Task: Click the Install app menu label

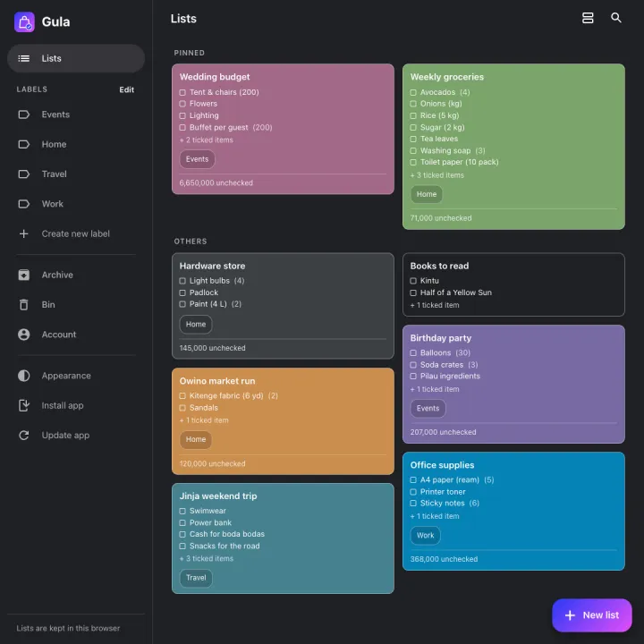Action: (63, 405)
